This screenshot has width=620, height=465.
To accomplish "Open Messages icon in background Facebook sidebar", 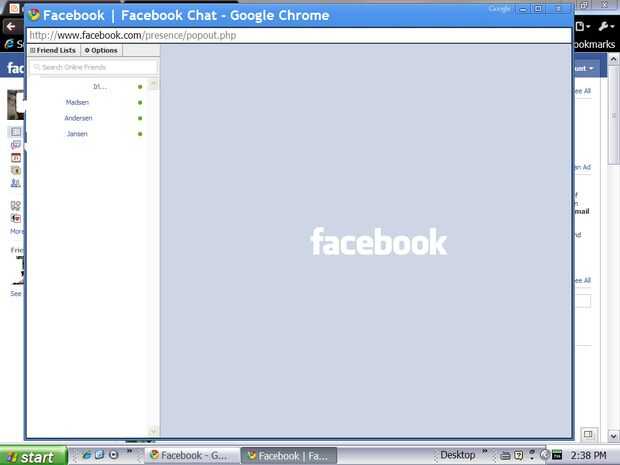I will pos(16,145).
